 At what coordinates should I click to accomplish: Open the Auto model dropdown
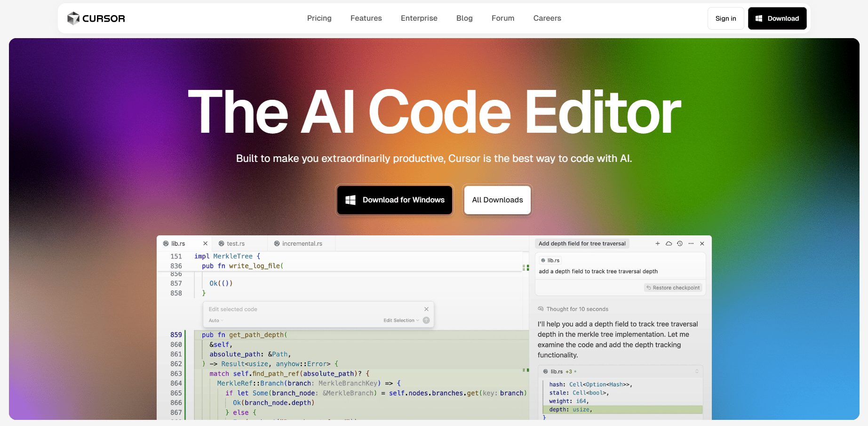(x=216, y=321)
